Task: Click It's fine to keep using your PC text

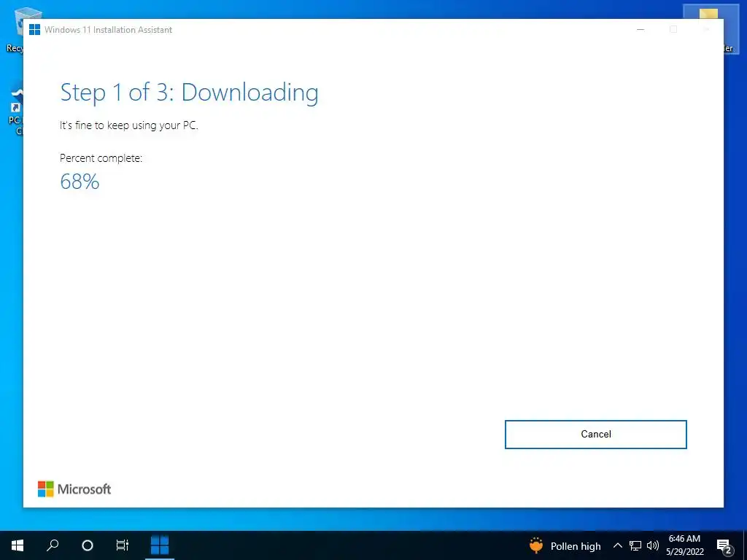Action: pos(128,125)
